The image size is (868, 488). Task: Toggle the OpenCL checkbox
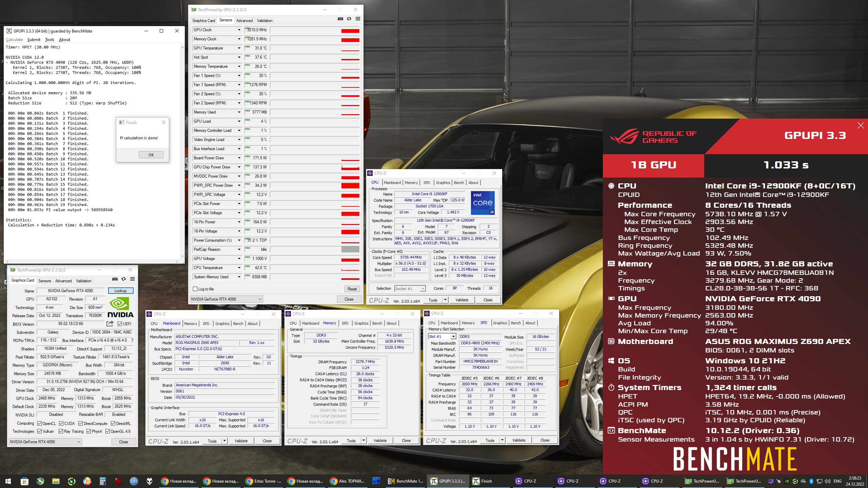[x=40, y=424]
